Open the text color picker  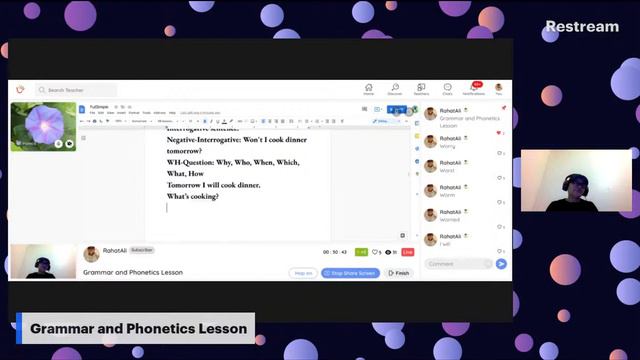(x=224, y=121)
